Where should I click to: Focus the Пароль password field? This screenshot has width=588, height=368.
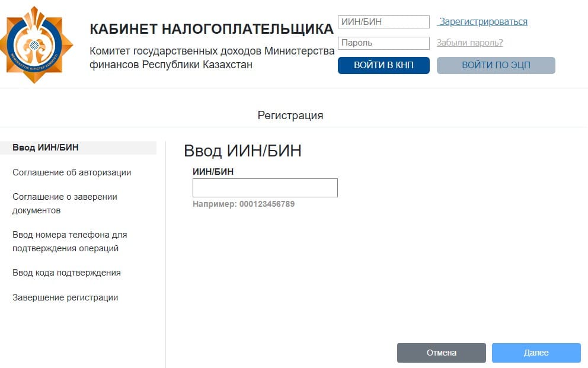point(384,43)
